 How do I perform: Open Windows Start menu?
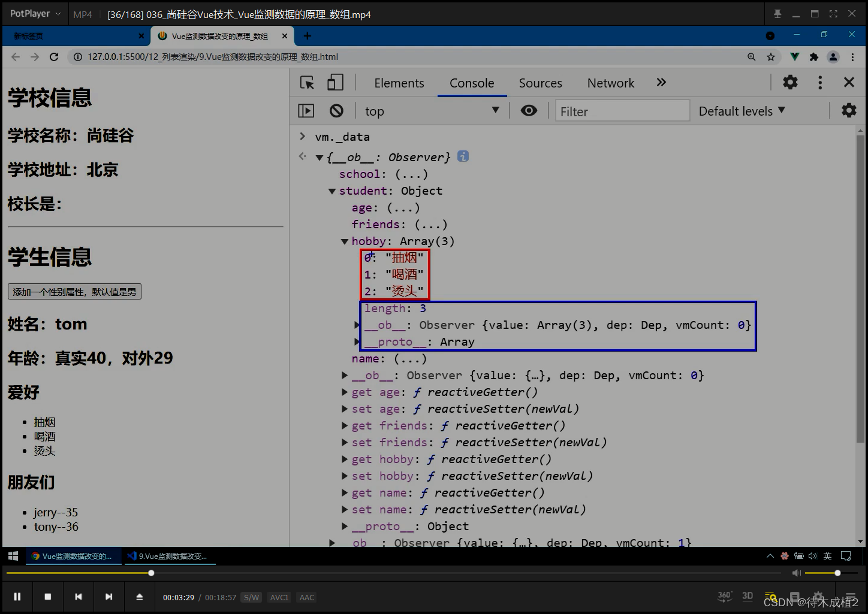coord(13,556)
